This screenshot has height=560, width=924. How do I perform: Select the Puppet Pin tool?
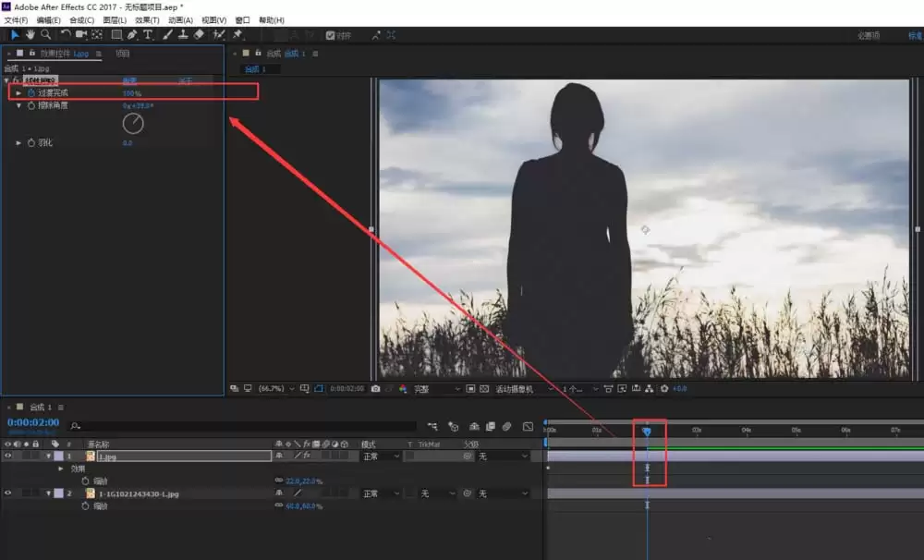pyautogui.click(x=238, y=35)
